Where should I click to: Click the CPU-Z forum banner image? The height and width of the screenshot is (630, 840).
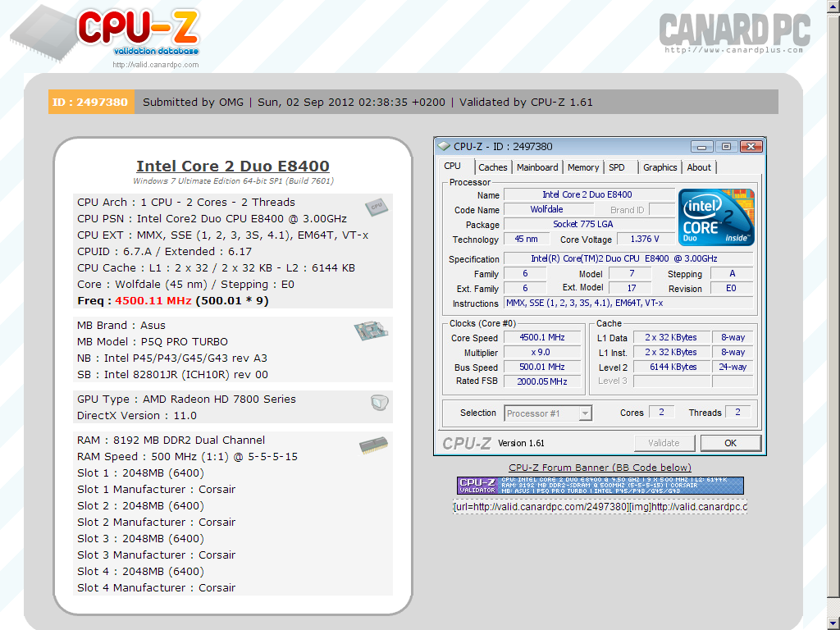pos(600,486)
